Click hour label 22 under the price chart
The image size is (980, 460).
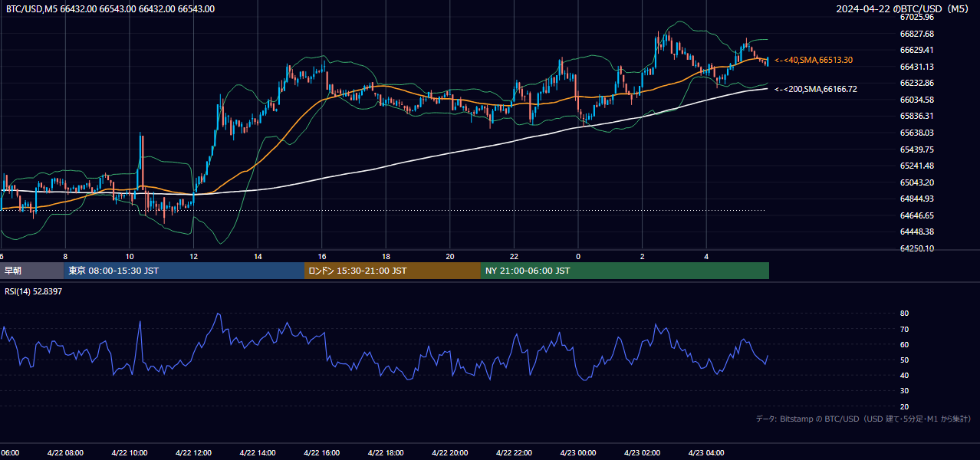(514, 257)
